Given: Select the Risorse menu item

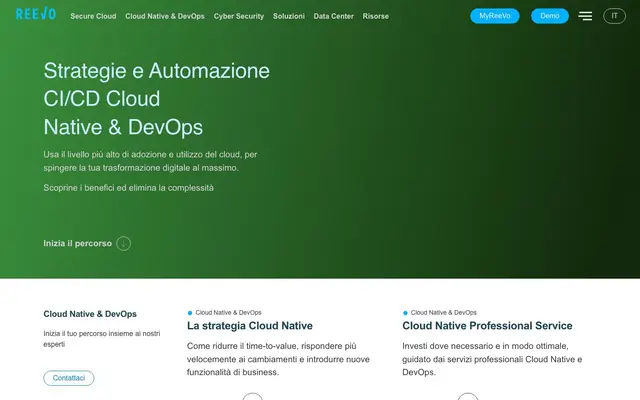Looking at the screenshot, I should tap(376, 16).
